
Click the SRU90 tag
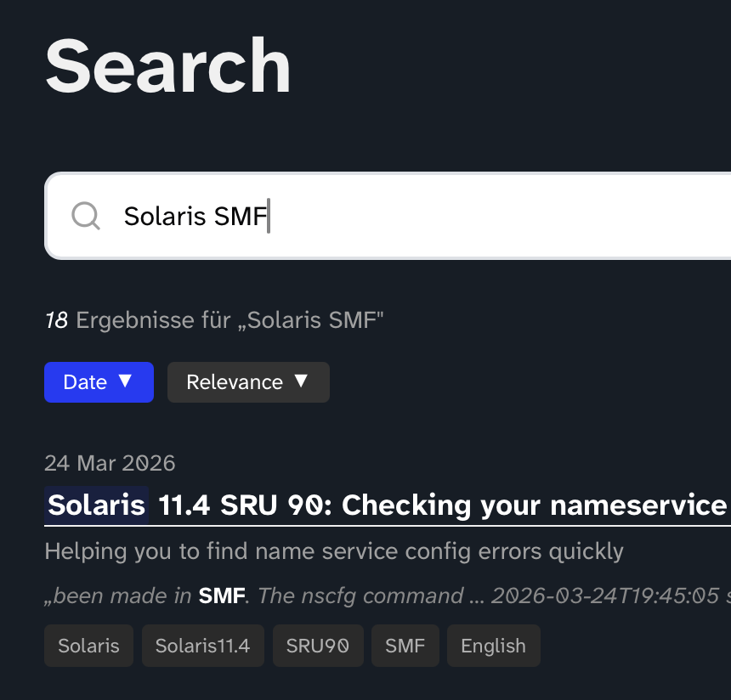point(318,646)
